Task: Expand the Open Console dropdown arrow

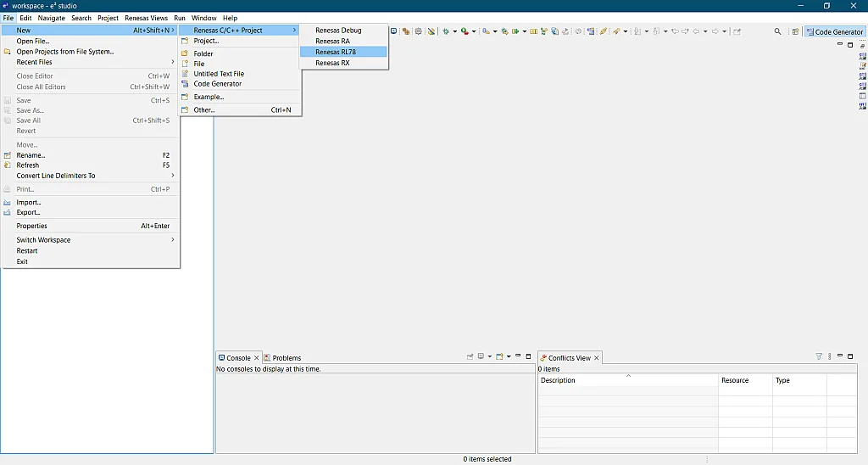Action: pyautogui.click(x=508, y=357)
